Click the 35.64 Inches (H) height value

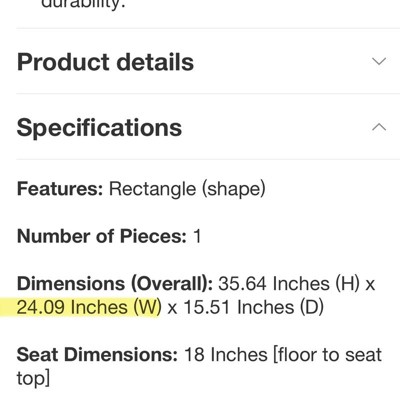[289, 284]
